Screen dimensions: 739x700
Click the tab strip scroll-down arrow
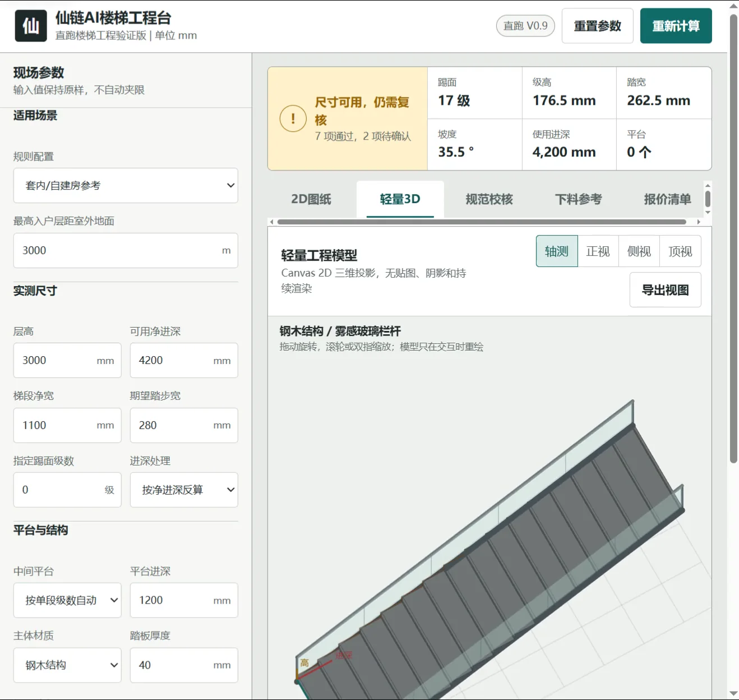click(708, 213)
